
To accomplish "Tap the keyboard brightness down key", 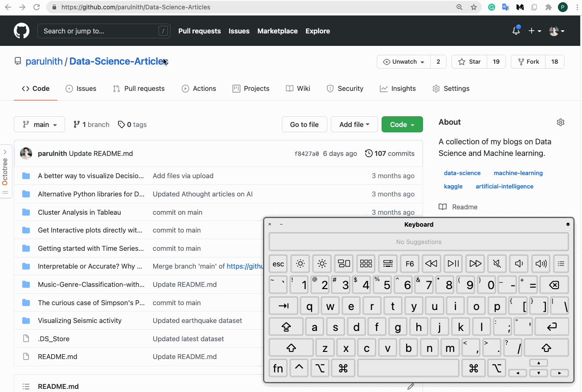I will pos(300,264).
